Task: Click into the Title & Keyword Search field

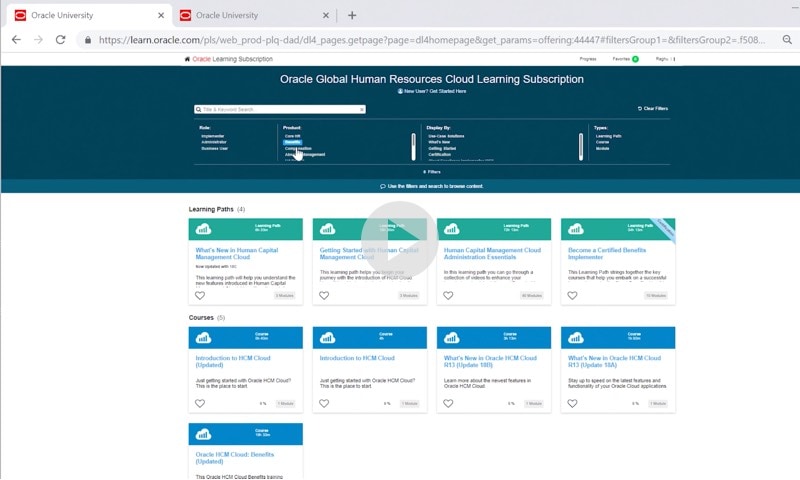Action: 280,109
